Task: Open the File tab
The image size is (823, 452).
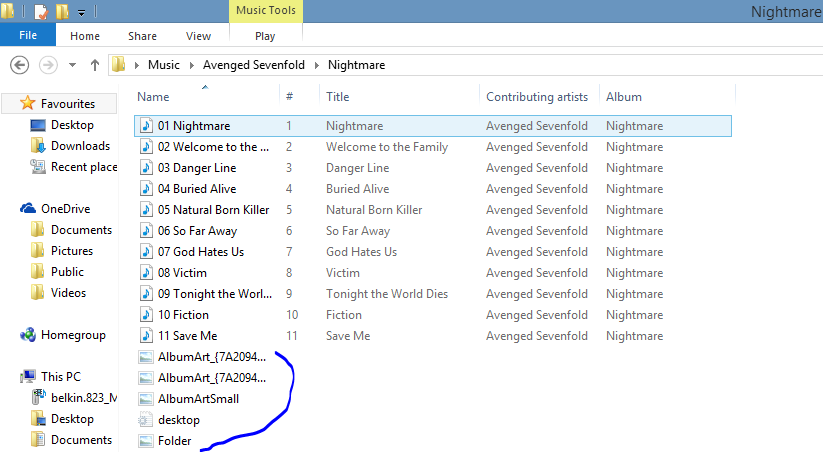Action: coord(28,35)
